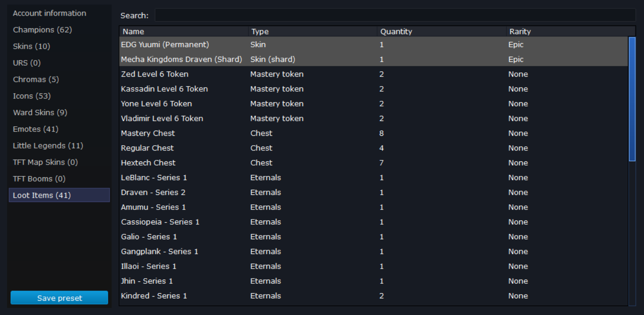
Task: Click Mastery token type in Zed row
Action: [x=277, y=74]
